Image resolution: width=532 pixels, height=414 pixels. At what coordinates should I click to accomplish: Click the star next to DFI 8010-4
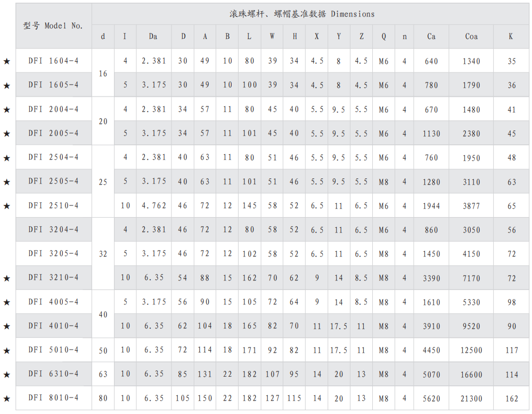[x=7, y=399]
